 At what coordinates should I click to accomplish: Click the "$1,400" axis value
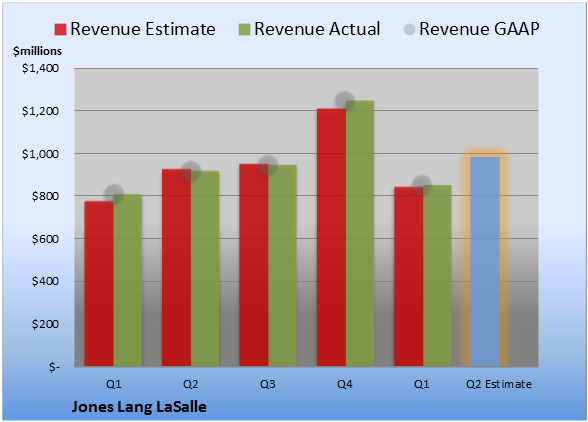[40, 68]
